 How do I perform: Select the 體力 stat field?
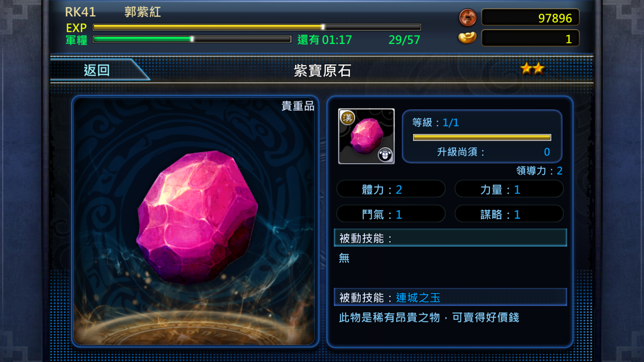coord(391,189)
